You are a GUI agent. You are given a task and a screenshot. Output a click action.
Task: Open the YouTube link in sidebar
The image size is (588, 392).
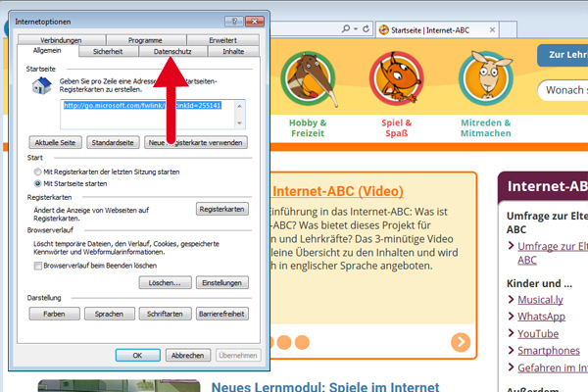click(x=537, y=333)
